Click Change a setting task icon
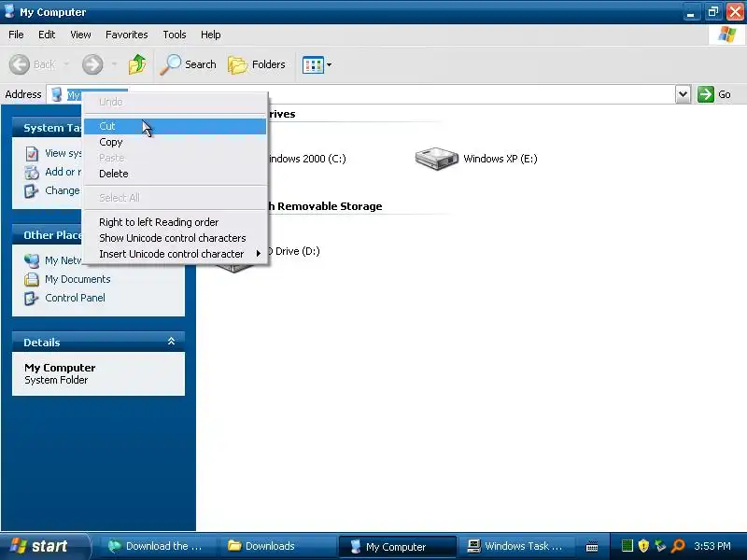Image resolution: width=747 pixels, height=560 pixels. click(x=32, y=191)
